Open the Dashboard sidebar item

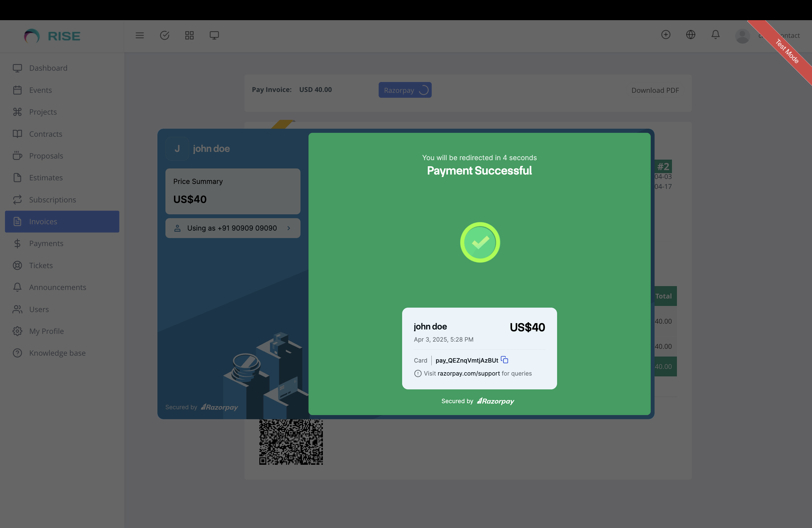tap(62, 68)
